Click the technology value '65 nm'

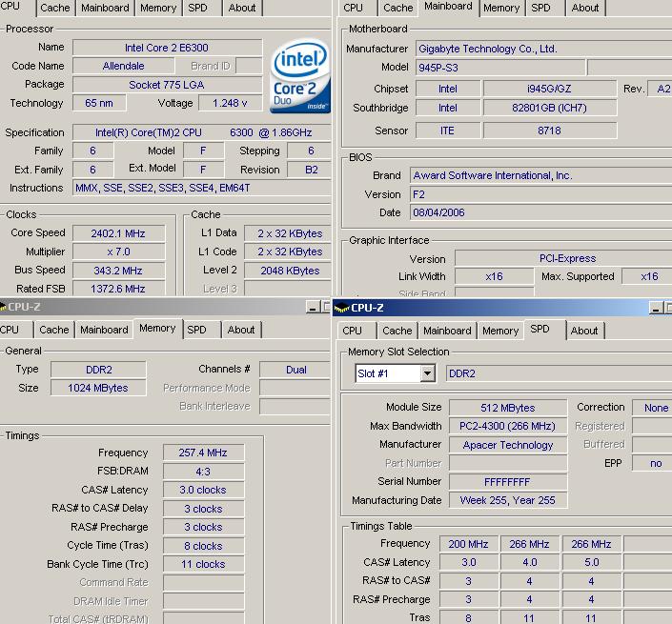pyautogui.click(x=99, y=103)
